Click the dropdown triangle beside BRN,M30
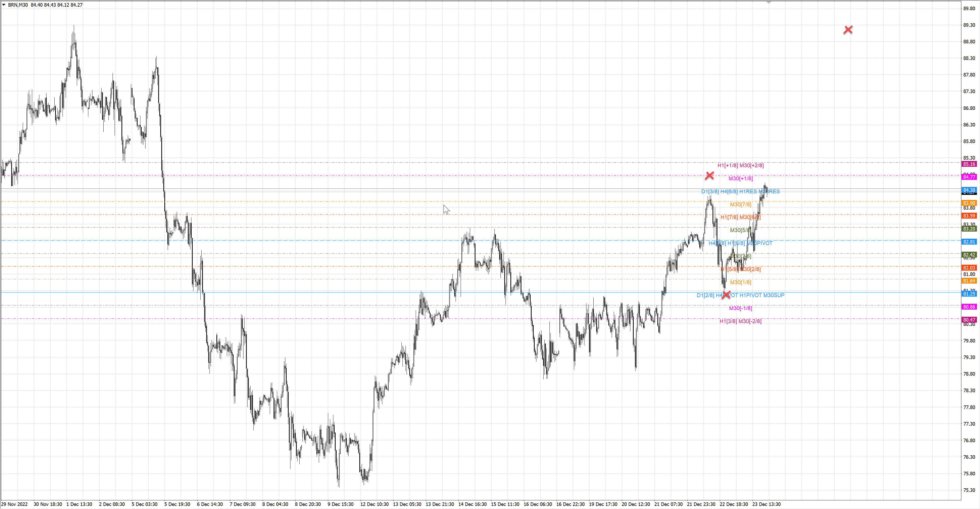This screenshot has height=509, width=980. click(x=4, y=5)
